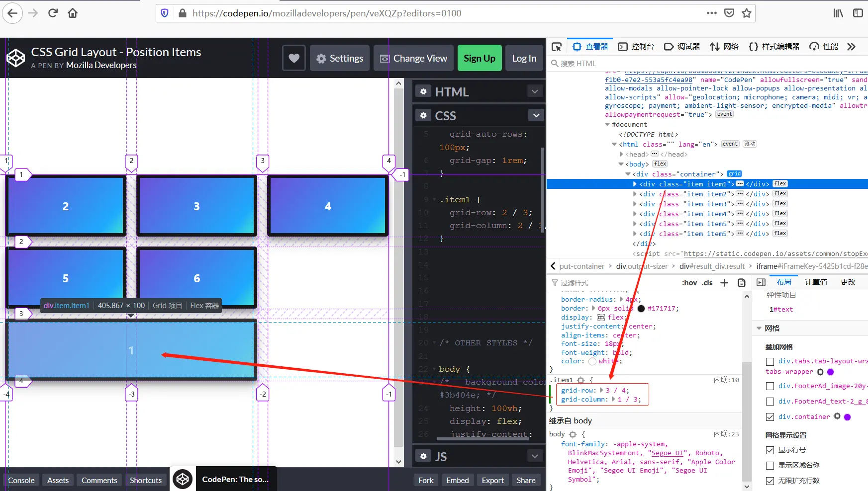Screen dimensions: 868x491
Task: Open the Library icon
Action: point(838,13)
